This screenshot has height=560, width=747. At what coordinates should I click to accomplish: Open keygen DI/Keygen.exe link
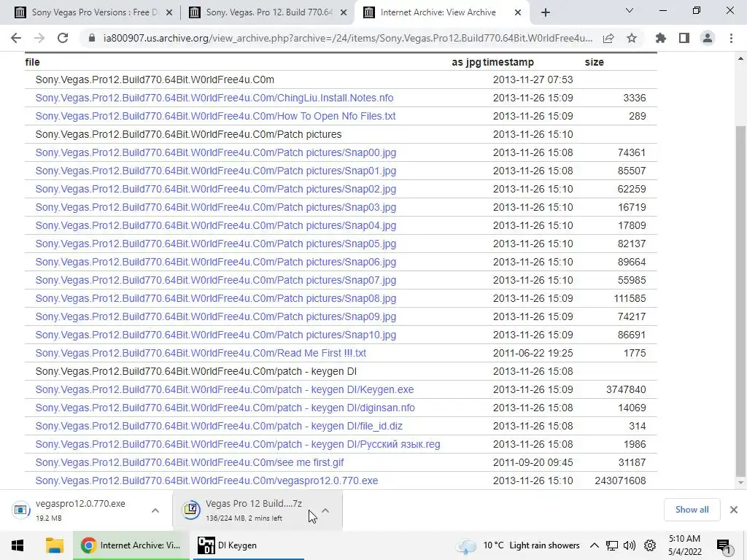(x=225, y=389)
